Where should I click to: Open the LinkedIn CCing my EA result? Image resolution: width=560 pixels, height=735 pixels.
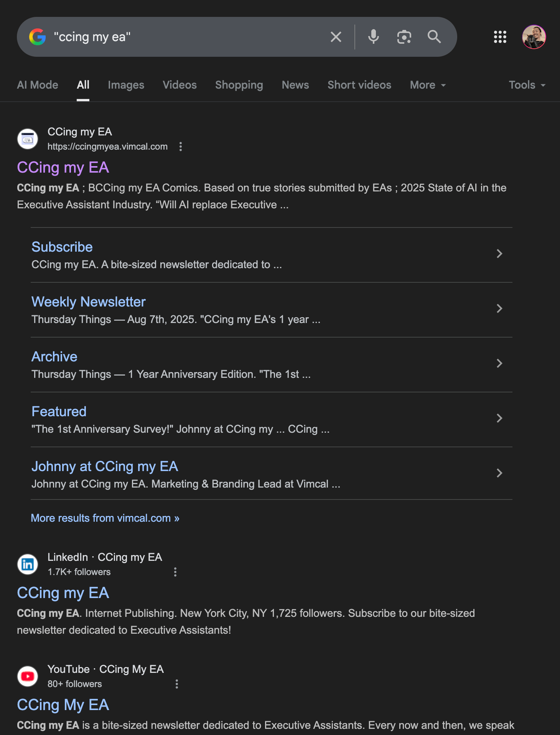point(63,593)
